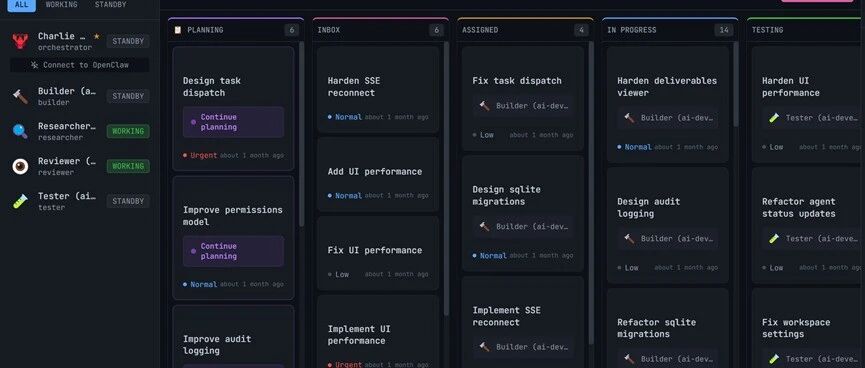Click STANDBY badge on Charlie orchestrator row

pos(128,41)
